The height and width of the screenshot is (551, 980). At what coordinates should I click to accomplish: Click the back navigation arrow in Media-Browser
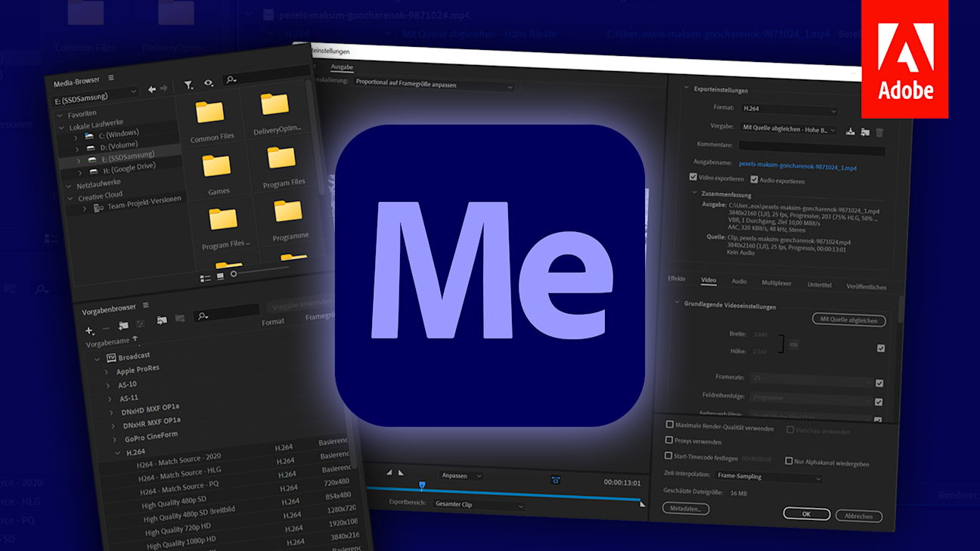point(152,88)
